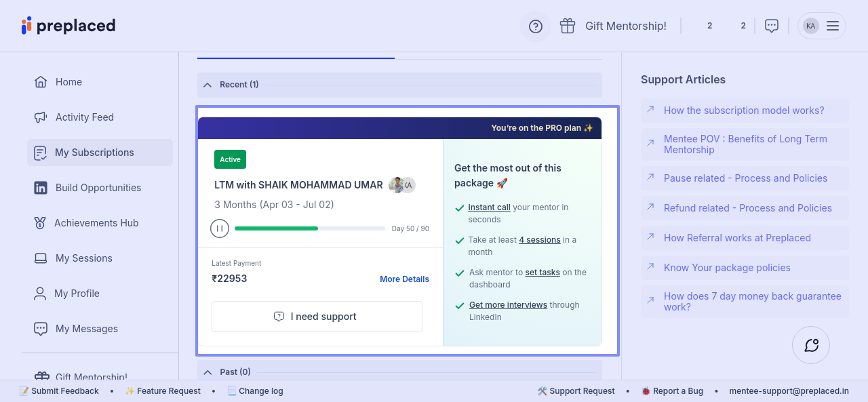The image size is (868, 402).
Task: Open Build Opportunities in sidebar
Action: coord(100,188)
